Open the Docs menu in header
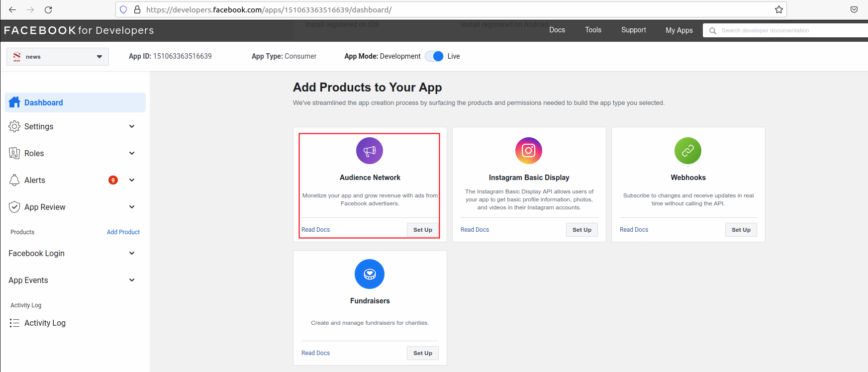 [x=557, y=30]
